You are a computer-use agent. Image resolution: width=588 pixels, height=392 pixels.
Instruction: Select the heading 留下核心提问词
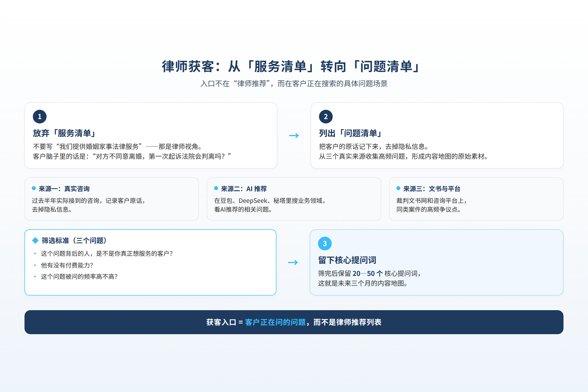[347, 260]
